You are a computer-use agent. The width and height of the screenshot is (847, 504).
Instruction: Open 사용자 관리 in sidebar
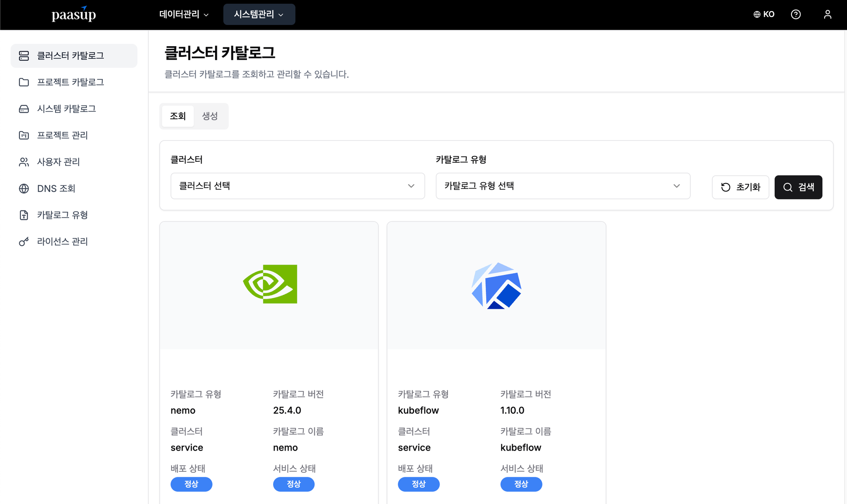click(x=74, y=162)
